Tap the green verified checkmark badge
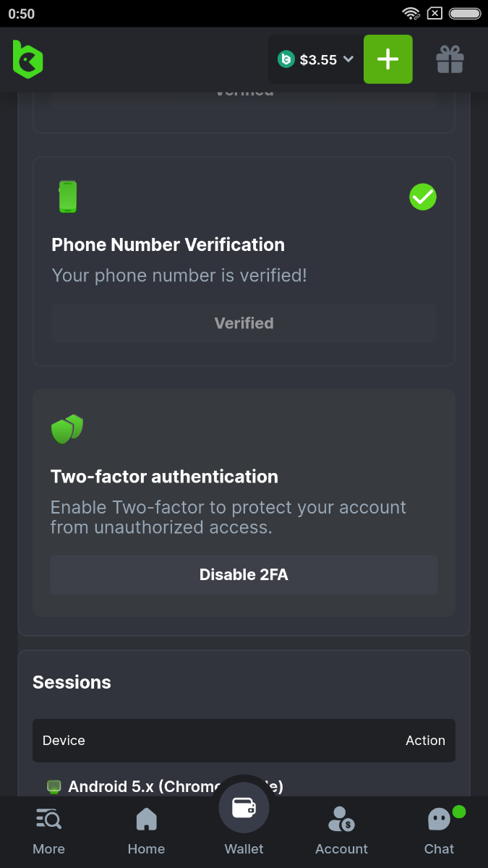Image resolution: width=488 pixels, height=868 pixels. point(423,197)
